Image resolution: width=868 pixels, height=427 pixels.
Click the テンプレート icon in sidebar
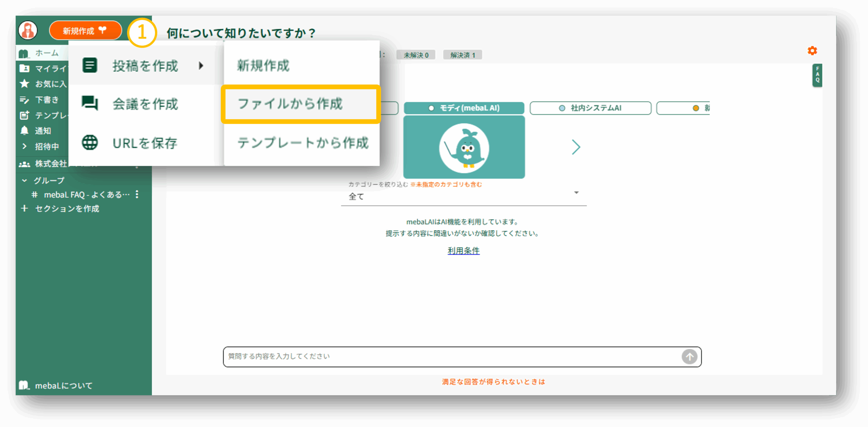(x=24, y=115)
